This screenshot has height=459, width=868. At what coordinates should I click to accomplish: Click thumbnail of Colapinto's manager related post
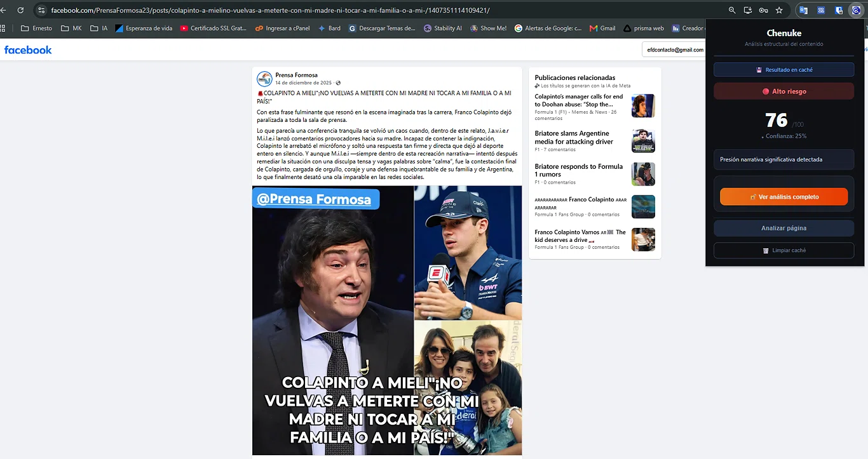pos(643,105)
